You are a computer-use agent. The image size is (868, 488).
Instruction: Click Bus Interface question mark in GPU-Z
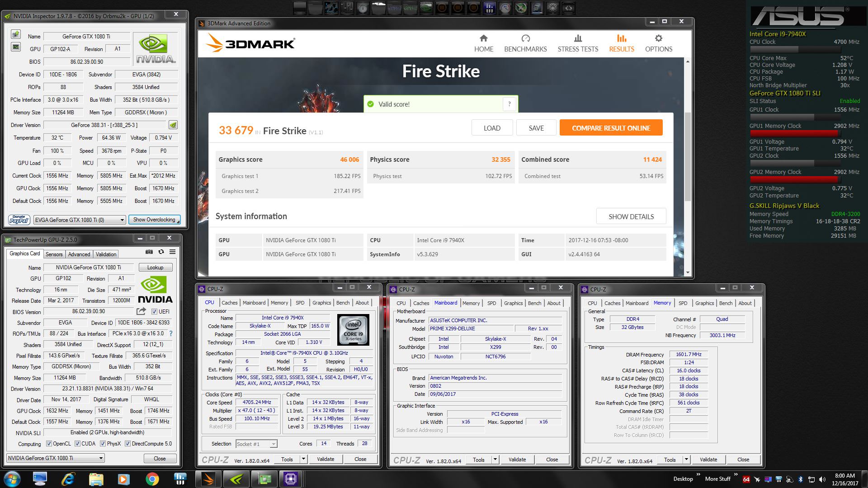[x=171, y=333]
